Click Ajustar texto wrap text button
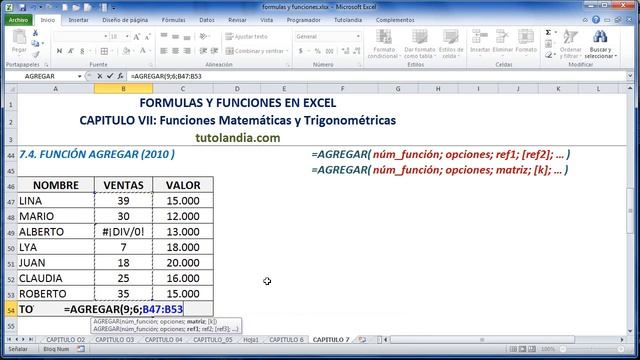Viewport: 640px width, 360px height. pyautogui.click(x=247, y=36)
